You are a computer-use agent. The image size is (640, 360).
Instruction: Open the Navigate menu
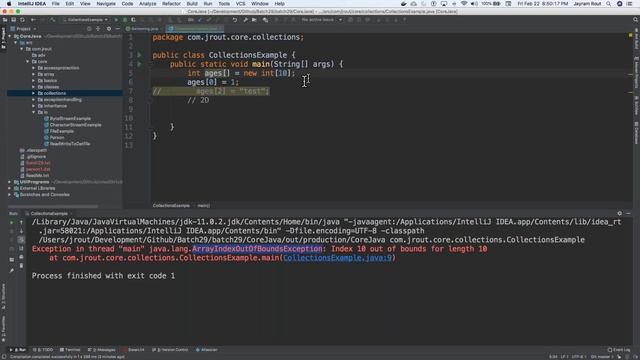[106, 4]
